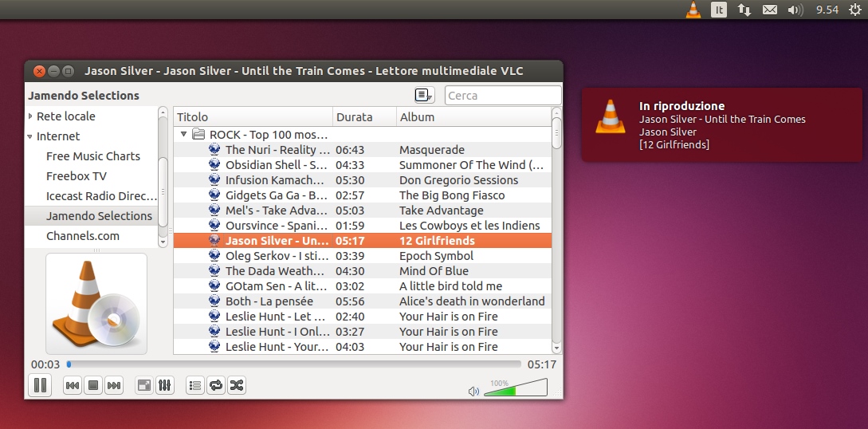
Task: Stop playback with the stop button
Action: tap(93, 385)
